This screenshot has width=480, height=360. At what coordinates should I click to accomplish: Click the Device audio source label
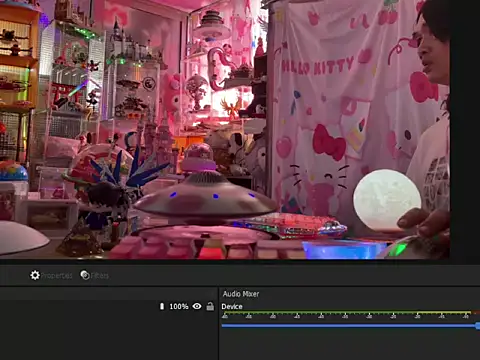pyautogui.click(x=232, y=307)
